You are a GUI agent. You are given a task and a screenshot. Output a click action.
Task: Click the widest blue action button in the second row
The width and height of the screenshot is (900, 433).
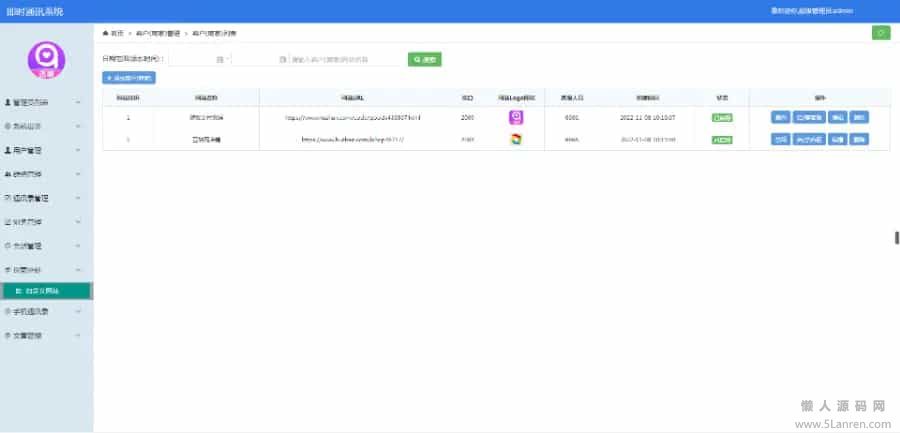pos(809,139)
